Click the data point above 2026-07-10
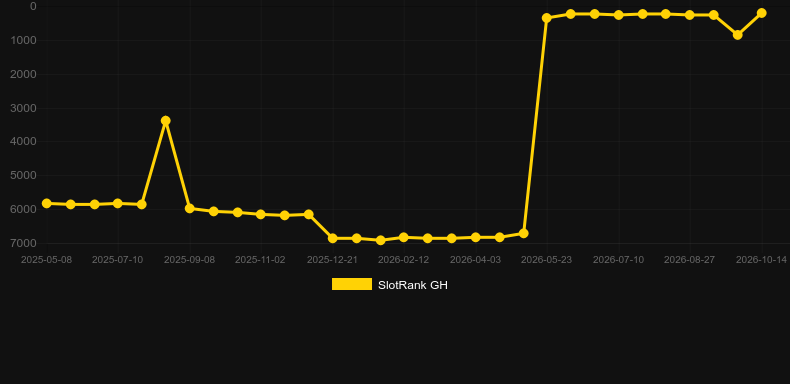The height and width of the screenshot is (384, 790). click(x=619, y=15)
